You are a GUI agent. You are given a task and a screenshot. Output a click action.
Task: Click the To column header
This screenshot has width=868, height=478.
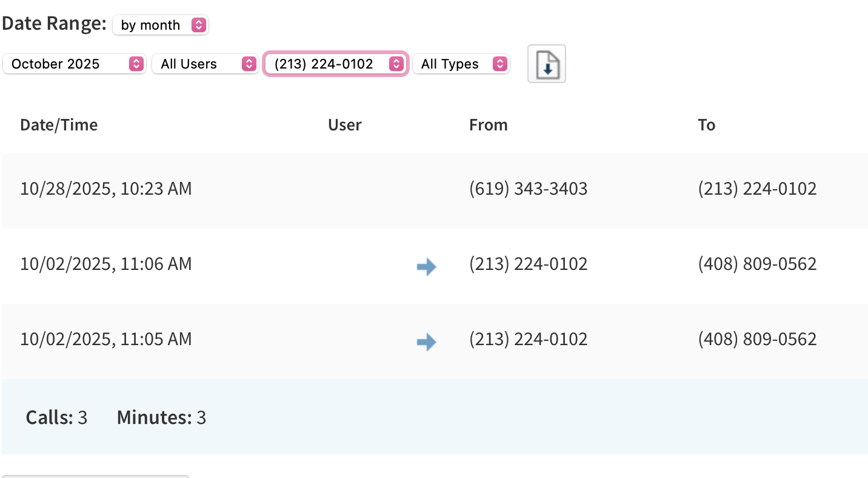(x=706, y=125)
